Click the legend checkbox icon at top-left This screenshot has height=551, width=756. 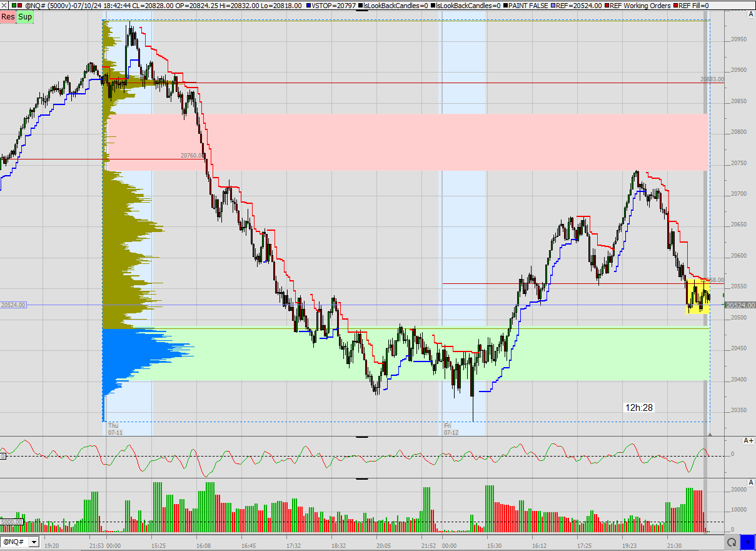coord(5,6)
